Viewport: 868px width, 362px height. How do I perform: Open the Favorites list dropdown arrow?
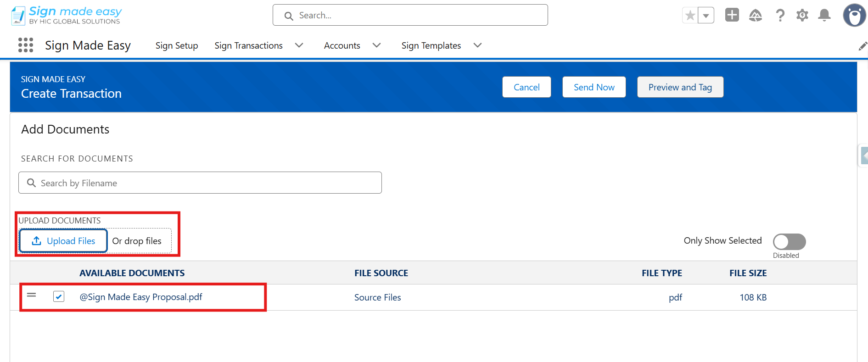(x=706, y=15)
